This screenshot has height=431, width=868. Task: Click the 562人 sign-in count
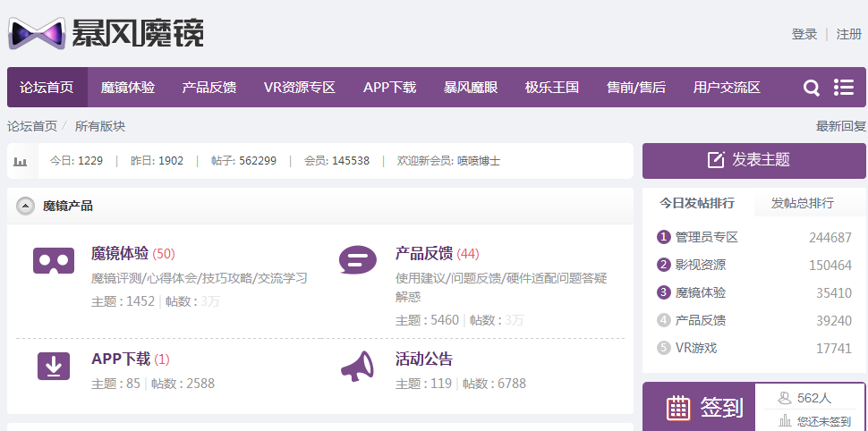[x=814, y=398]
